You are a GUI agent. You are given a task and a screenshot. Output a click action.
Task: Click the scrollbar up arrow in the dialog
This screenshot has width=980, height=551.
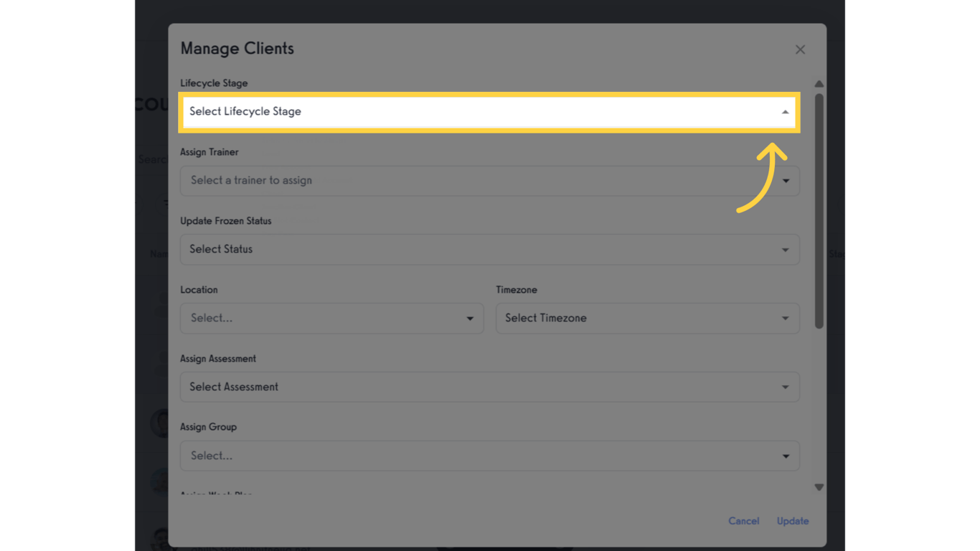tap(819, 84)
